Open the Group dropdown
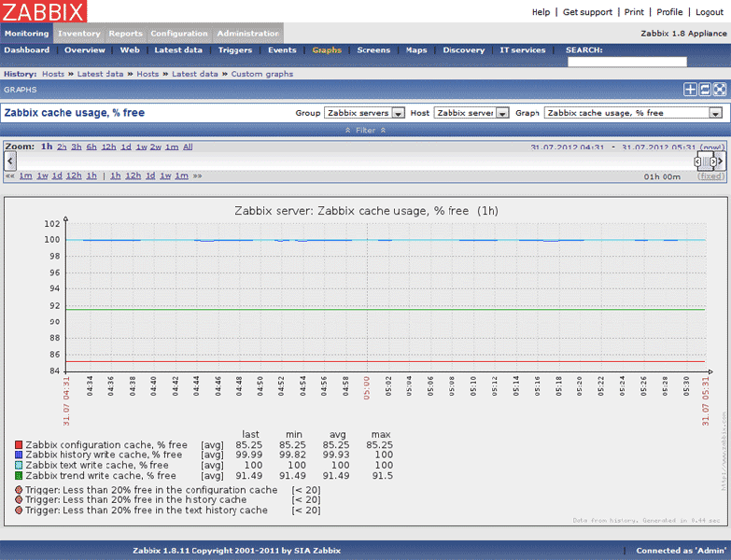Viewport: 731px width, 560px height. [364, 113]
